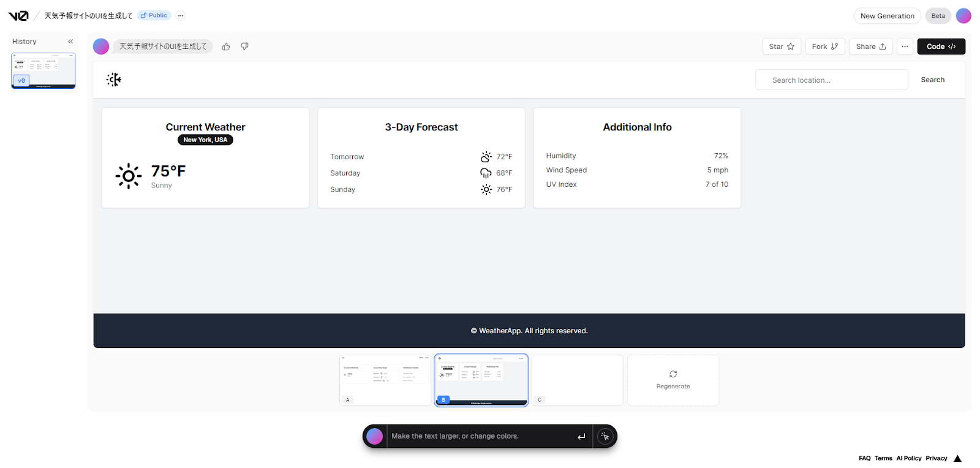
Task: Collapse the History sidebar
Action: pyautogui.click(x=70, y=42)
